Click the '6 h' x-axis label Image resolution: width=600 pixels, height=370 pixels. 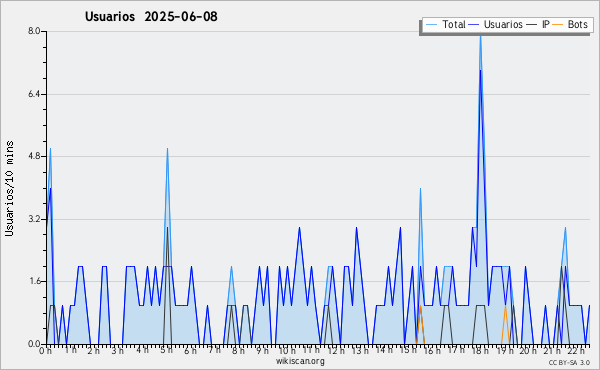point(190,351)
